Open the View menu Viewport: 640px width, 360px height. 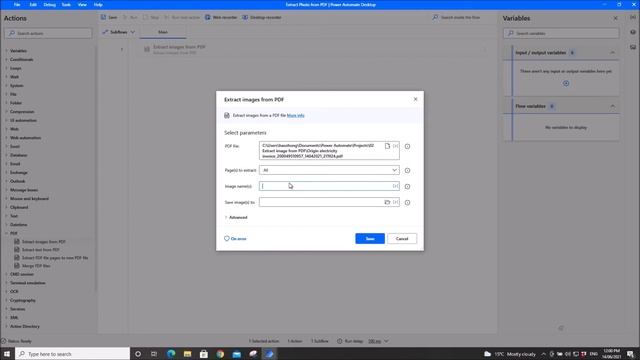point(82,4)
